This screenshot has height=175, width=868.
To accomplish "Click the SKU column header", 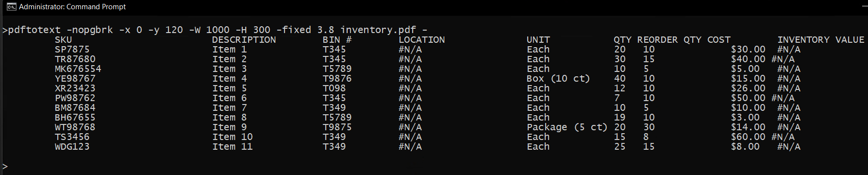I will click(x=64, y=40).
